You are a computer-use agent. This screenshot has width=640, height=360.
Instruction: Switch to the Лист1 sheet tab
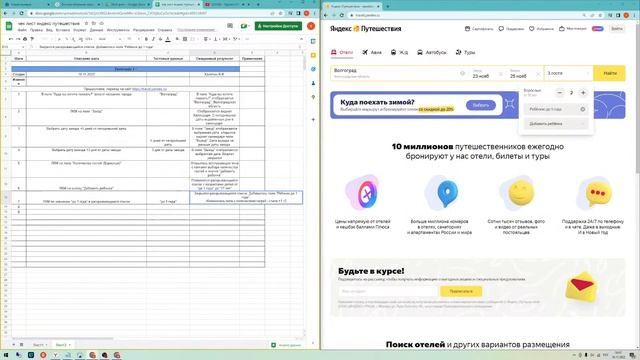[39, 345]
